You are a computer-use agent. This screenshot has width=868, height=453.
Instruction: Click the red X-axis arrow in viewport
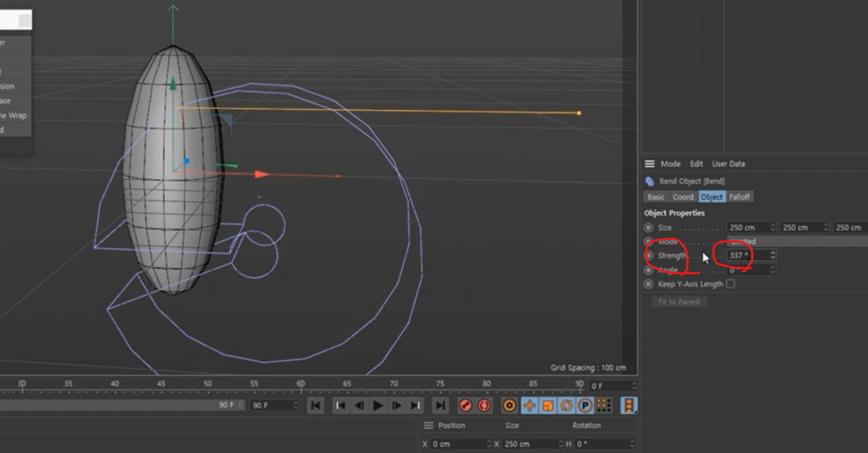[262, 174]
